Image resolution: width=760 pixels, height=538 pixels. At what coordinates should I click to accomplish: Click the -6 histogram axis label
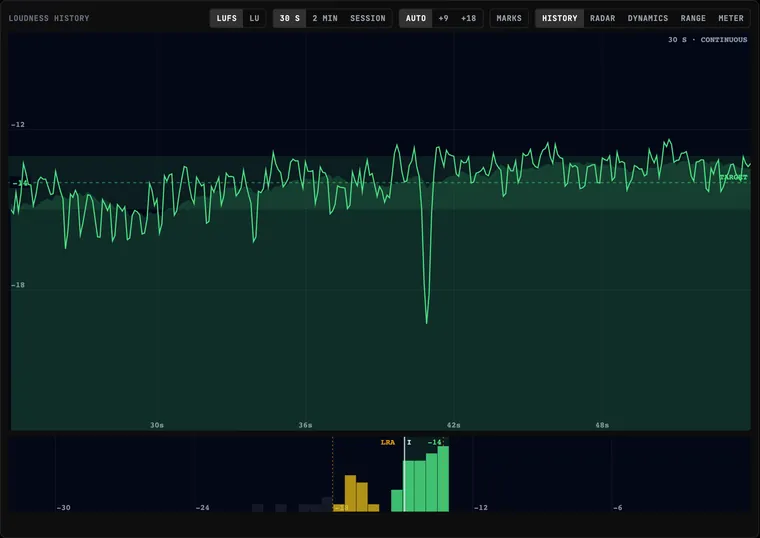coord(618,507)
